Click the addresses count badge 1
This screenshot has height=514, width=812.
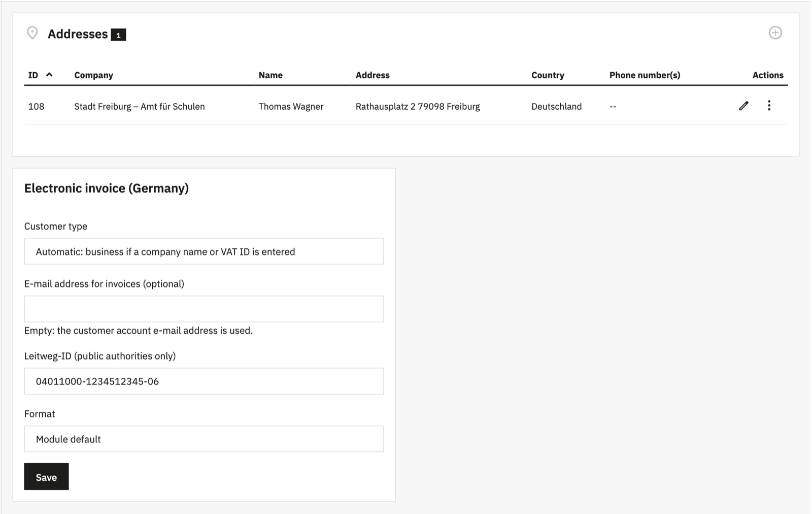click(118, 35)
